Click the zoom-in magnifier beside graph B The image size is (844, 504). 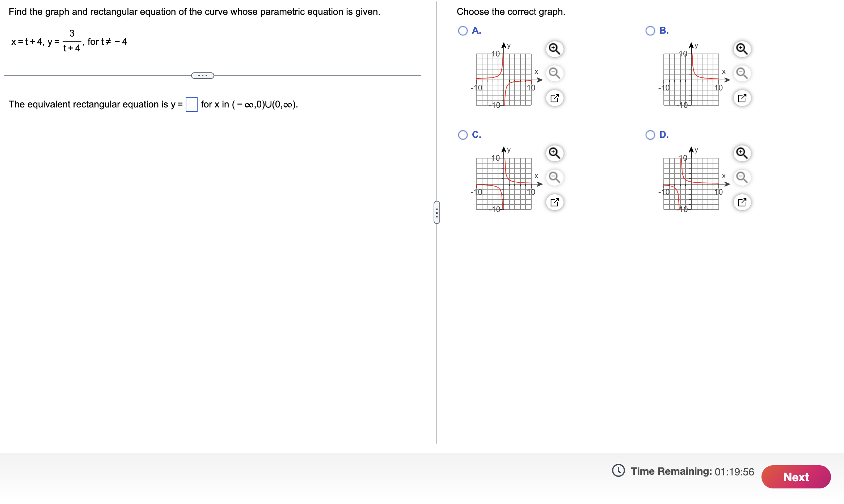[741, 50]
